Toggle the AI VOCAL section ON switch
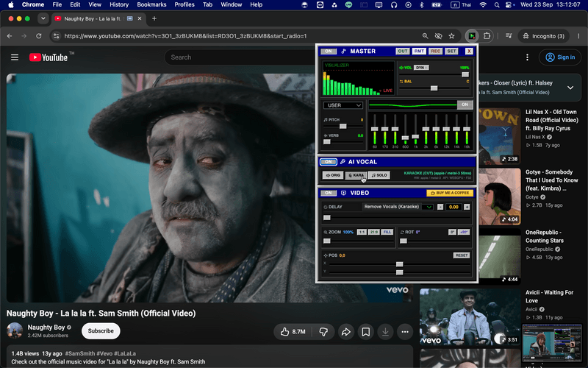 pyautogui.click(x=329, y=162)
